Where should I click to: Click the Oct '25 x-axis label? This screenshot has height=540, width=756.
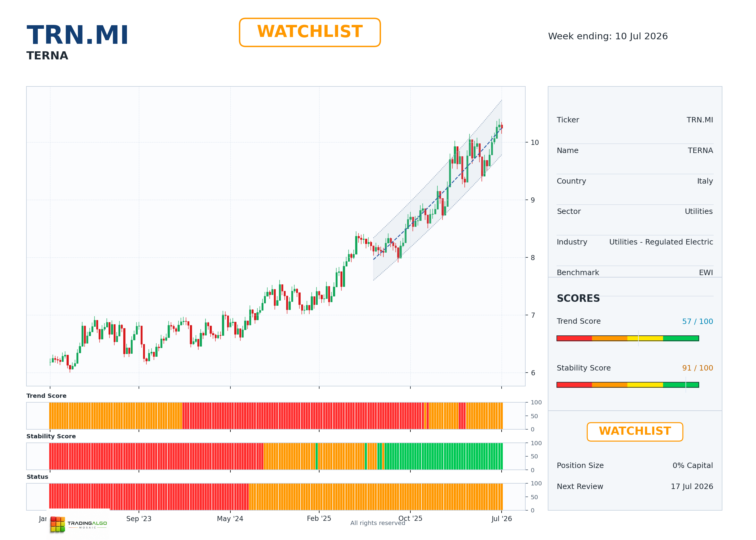[x=410, y=519]
